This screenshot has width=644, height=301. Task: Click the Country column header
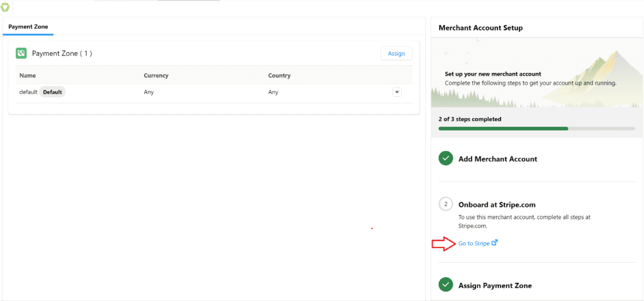(279, 75)
